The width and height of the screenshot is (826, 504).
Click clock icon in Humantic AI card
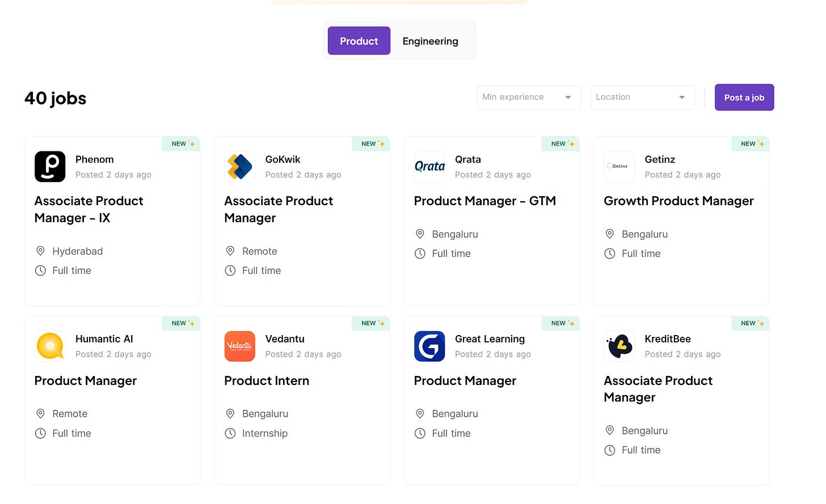click(40, 433)
